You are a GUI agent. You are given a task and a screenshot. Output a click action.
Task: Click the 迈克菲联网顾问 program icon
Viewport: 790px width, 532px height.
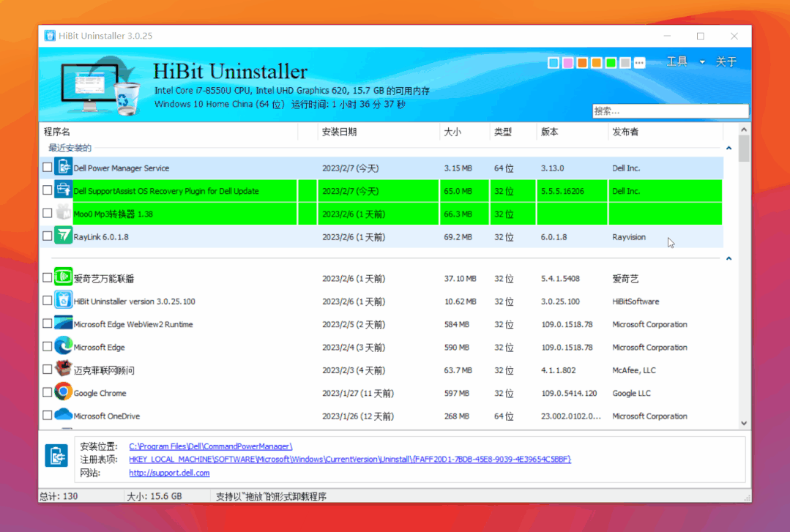click(x=63, y=370)
